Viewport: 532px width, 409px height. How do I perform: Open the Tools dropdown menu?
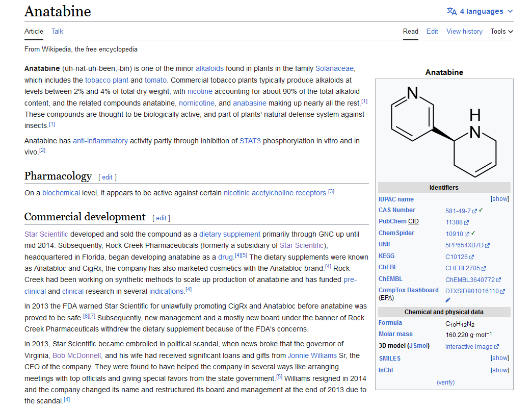501,31
